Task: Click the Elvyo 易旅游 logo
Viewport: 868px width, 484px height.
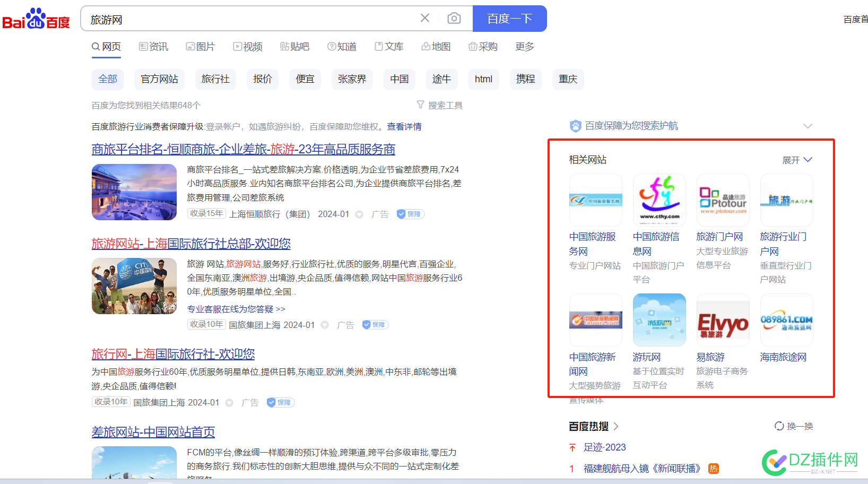Action: (723, 320)
